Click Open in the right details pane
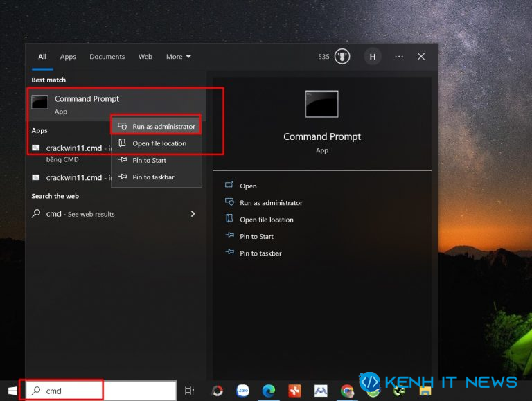 (x=248, y=186)
